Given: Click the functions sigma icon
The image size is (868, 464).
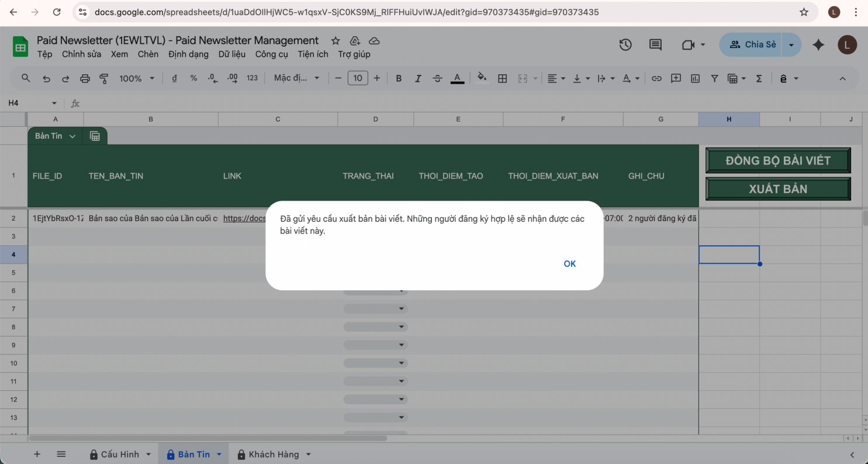Looking at the screenshot, I should coord(759,78).
